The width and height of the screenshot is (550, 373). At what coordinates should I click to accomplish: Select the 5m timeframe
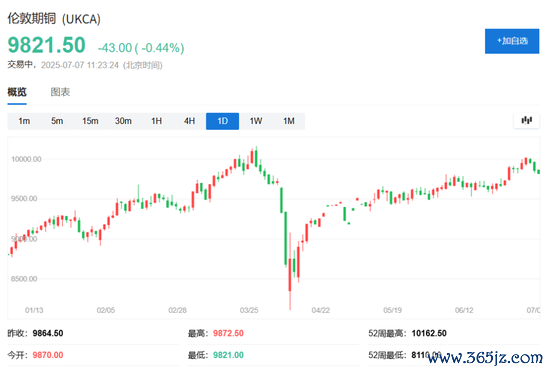pos(57,121)
